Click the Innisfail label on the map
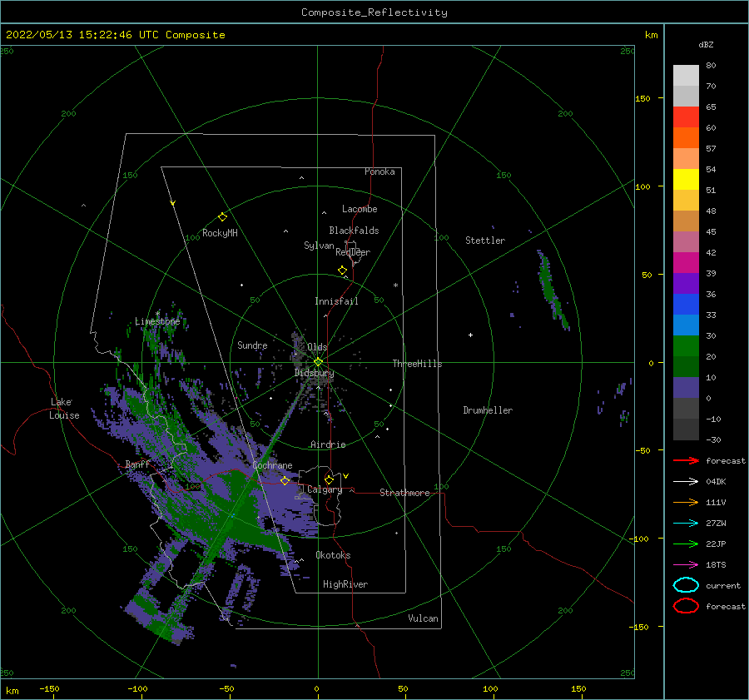 (336, 301)
